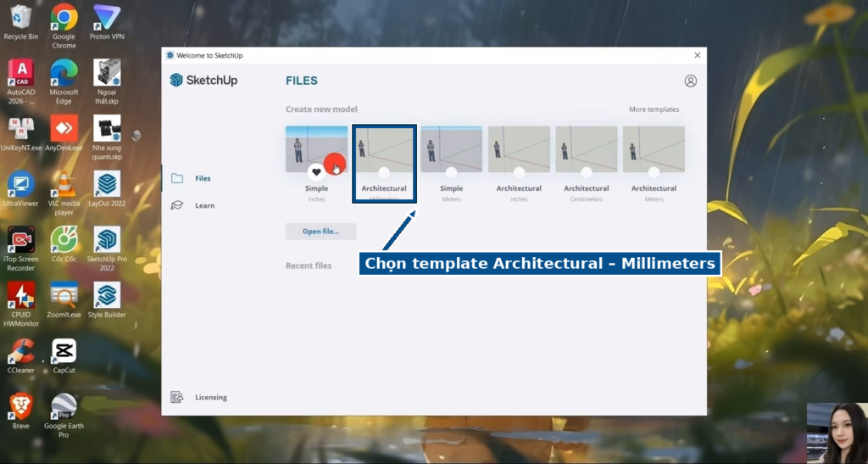868x464 pixels.
Task: Select the Files sidebar tab
Action: tap(191, 178)
